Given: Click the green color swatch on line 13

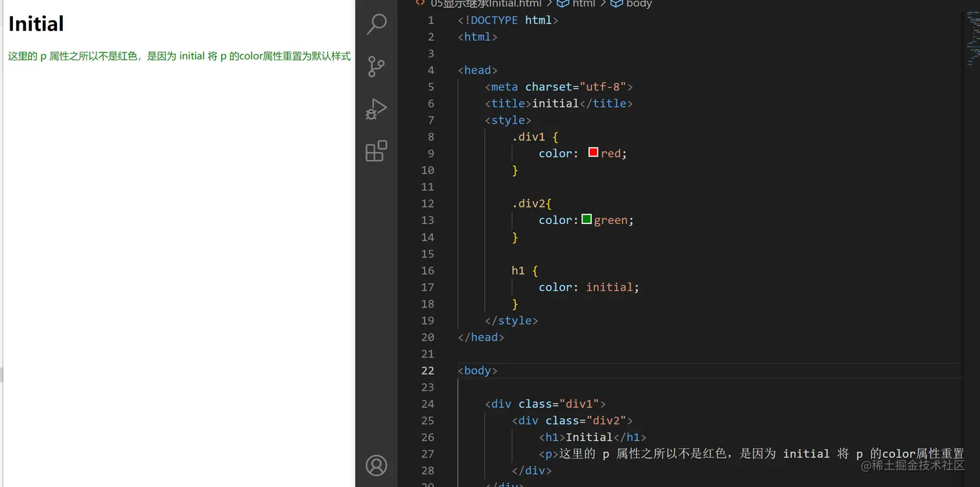Looking at the screenshot, I should click(x=587, y=220).
